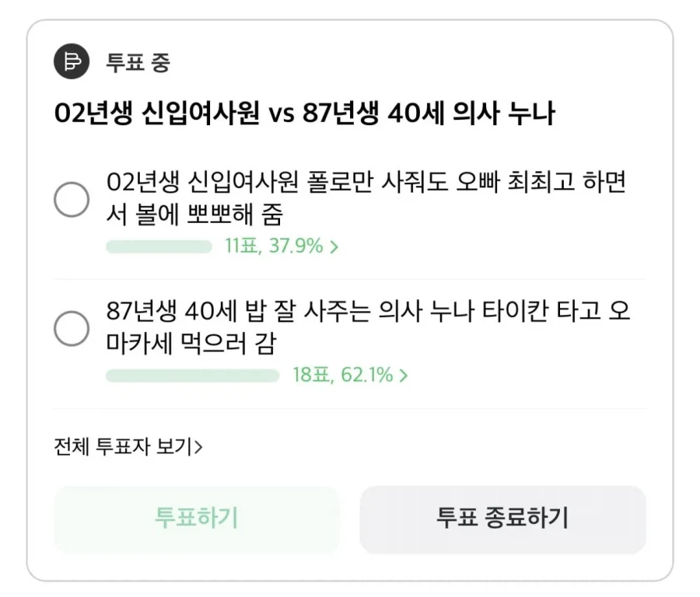Screen dimensions: 700x597
Task: Select the 02년생 신입여사원 radio button
Action: [71, 199]
